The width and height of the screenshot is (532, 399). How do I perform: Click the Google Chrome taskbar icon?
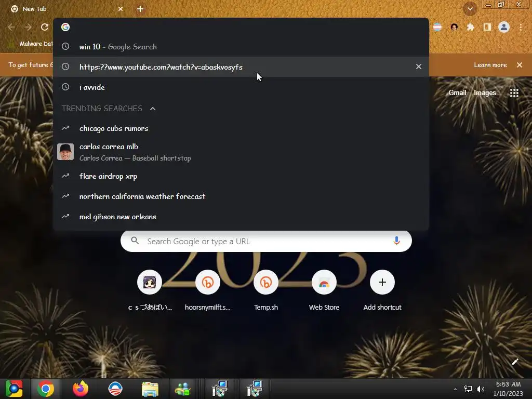pos(46,389)
